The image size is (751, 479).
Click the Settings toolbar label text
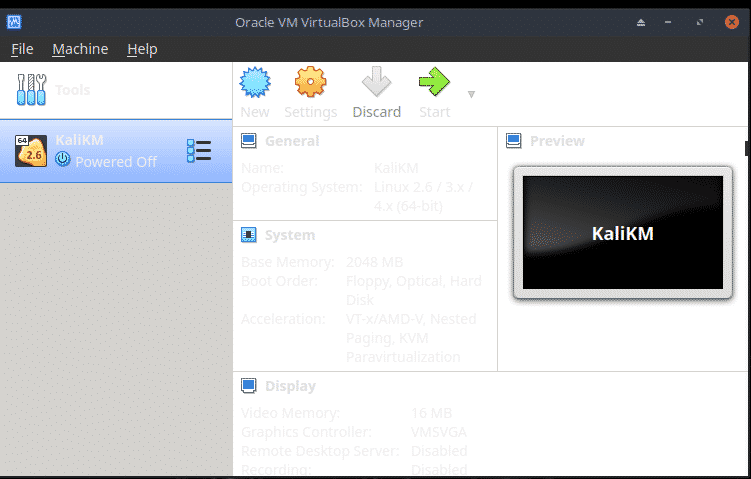[x=311, y=112]
